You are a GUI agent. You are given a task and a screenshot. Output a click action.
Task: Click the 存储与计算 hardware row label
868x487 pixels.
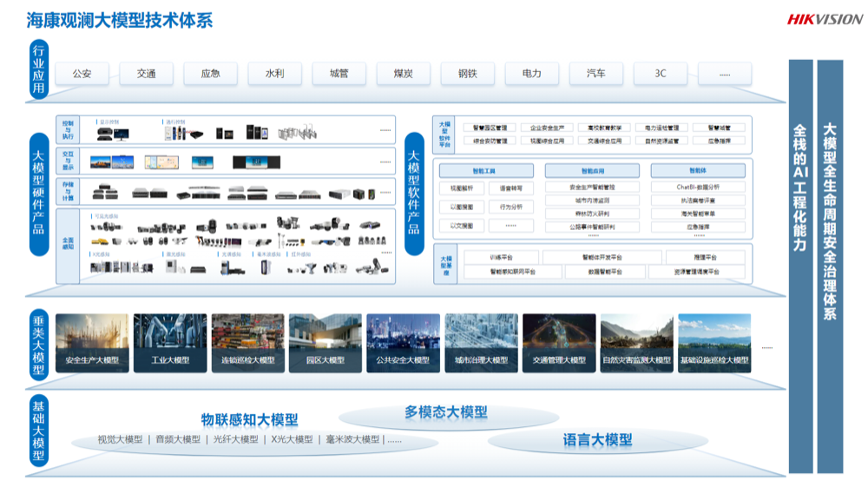point(68,191)
